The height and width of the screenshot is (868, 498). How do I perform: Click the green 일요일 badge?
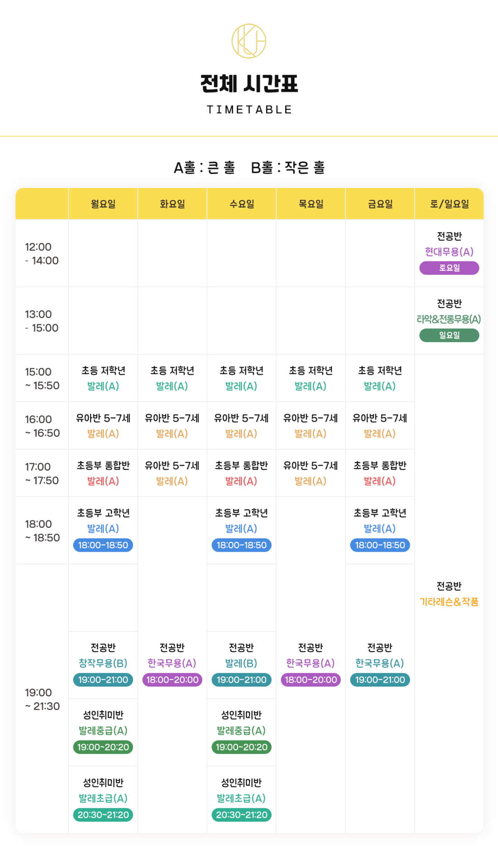(x=449, y=335)
